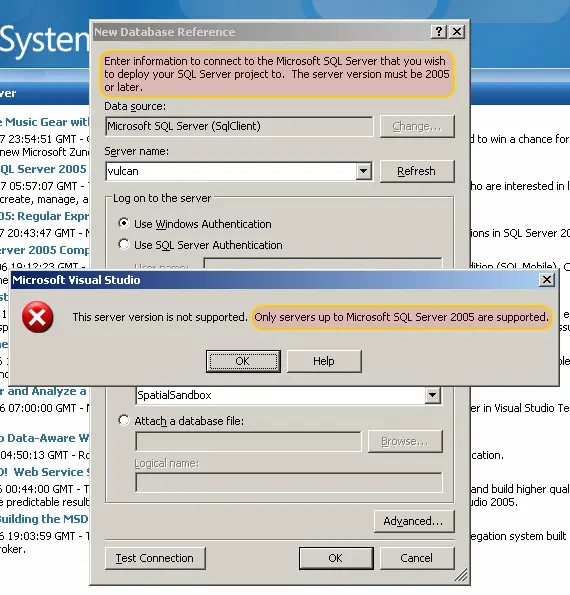Click the Data source text field
This screenshot has width=570, height=595.
click(239, 126)
